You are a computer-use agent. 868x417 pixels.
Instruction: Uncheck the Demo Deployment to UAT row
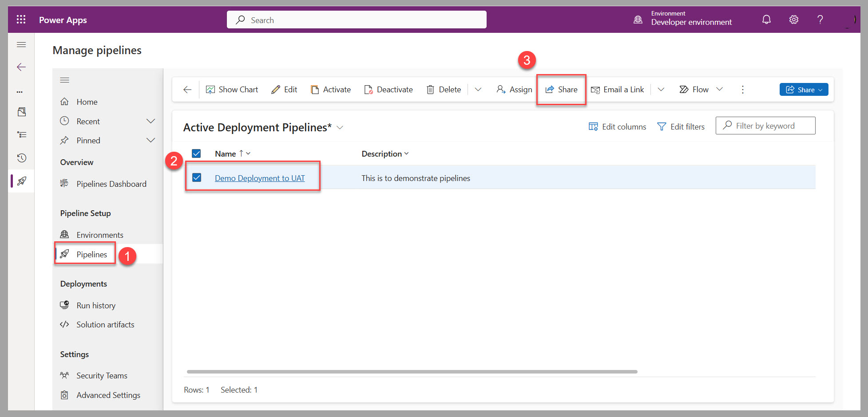point(197,177)
